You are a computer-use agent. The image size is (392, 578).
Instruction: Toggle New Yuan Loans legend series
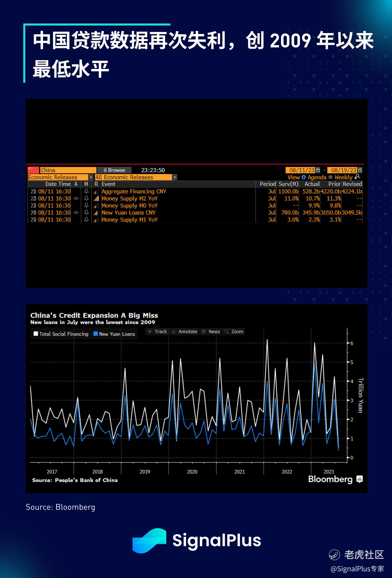[114, 334]
